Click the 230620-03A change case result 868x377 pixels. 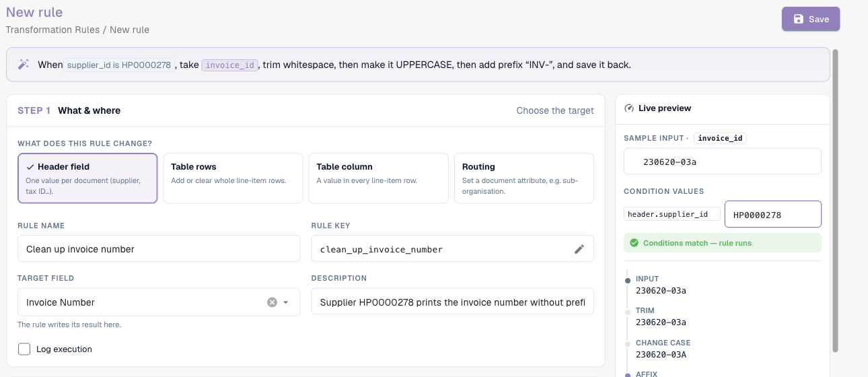(x=661, y=354)
